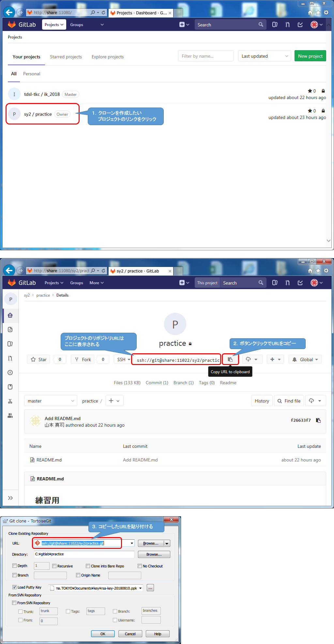Image resolution: width=334 pixels, height=644 pixels.
Task: Copy commit SHA f26633f7 icon
Action: coord(318,420)
